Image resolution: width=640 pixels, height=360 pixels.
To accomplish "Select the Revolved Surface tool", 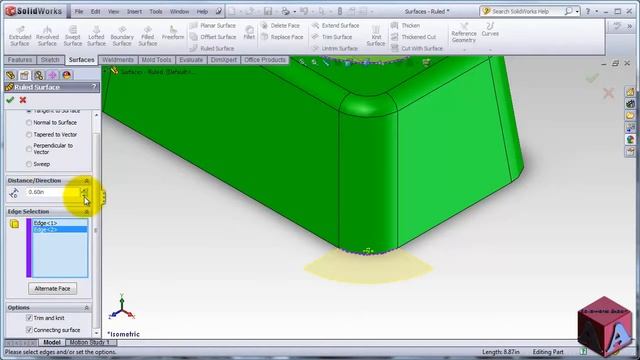I will tap(47, 36).
